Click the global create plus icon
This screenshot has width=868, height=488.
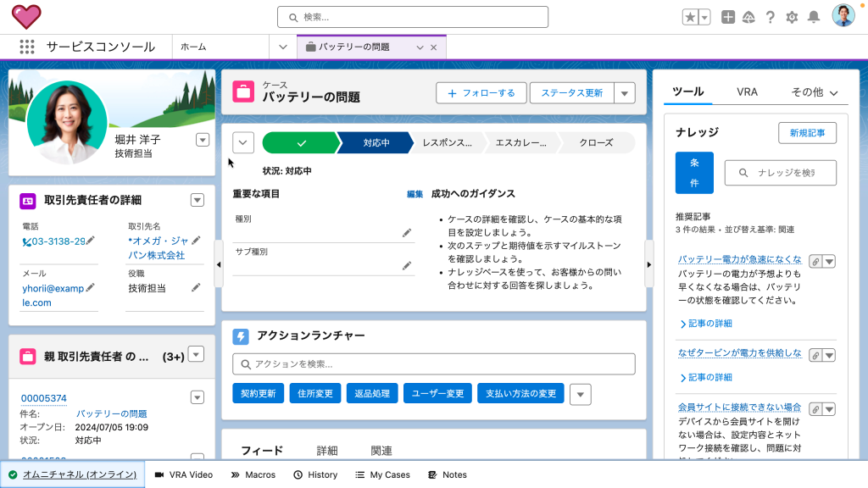point(728,17)
